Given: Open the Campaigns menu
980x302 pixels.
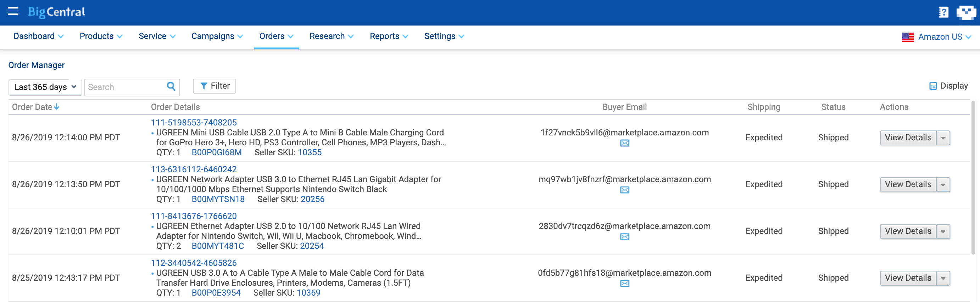Looking at the screenshot, I should click(217, 36).
